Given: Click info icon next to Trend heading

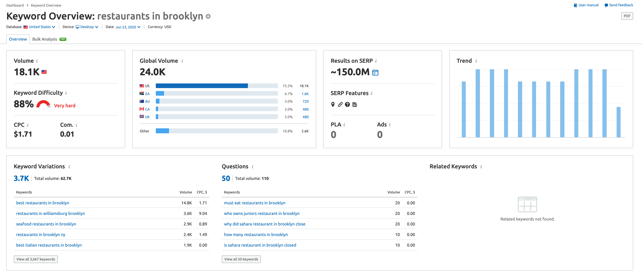Looking at the screenshot, I should 476,61.
